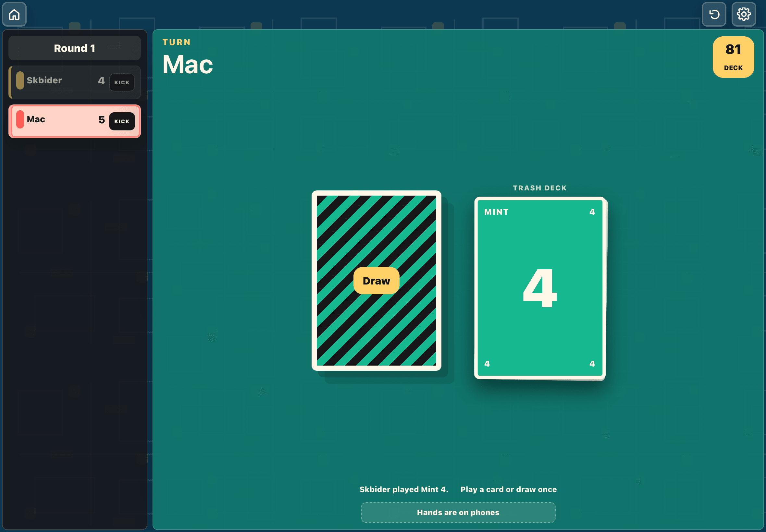This screenshot has height=532, width=766.
Task: Click the large Mac turn name
Action: pyautogui.click(x=187, y=65)
